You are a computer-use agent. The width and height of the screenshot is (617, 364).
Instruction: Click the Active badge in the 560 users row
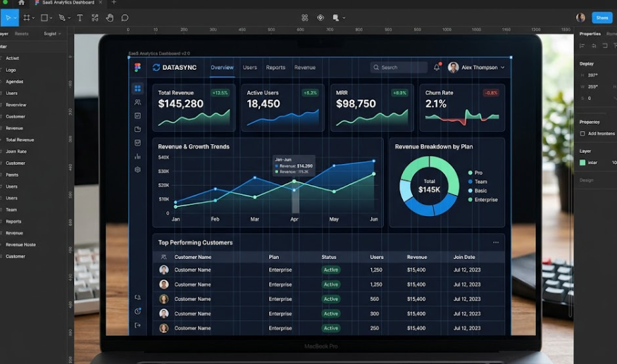pyautogui.click(x=330, y=299)
